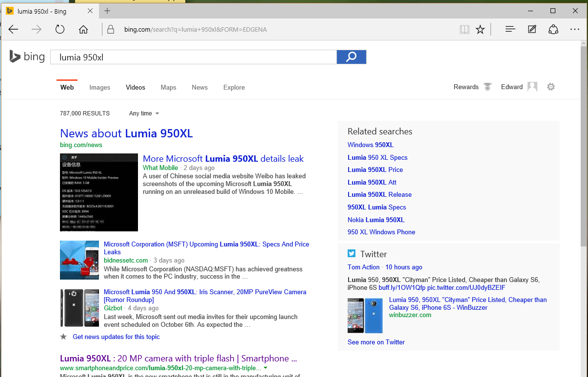Open More Microsoft Lumia 950XL details leak

[x=223, y=159]
